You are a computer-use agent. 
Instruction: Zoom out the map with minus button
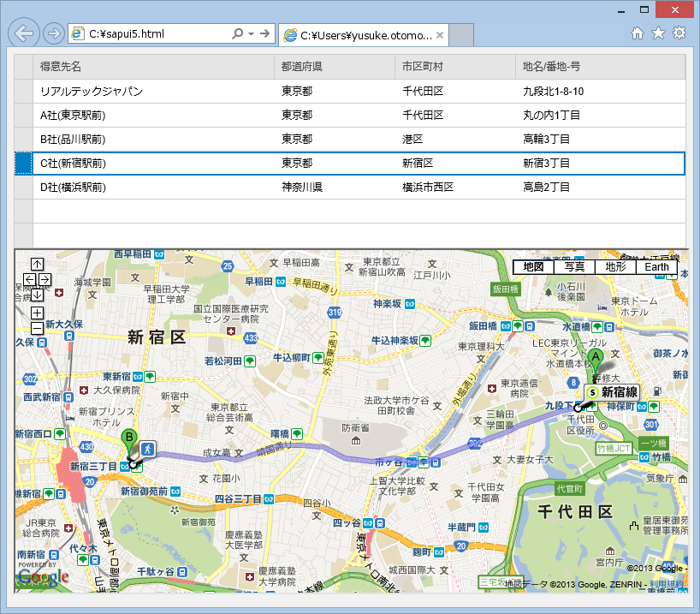tap(37, 329)
